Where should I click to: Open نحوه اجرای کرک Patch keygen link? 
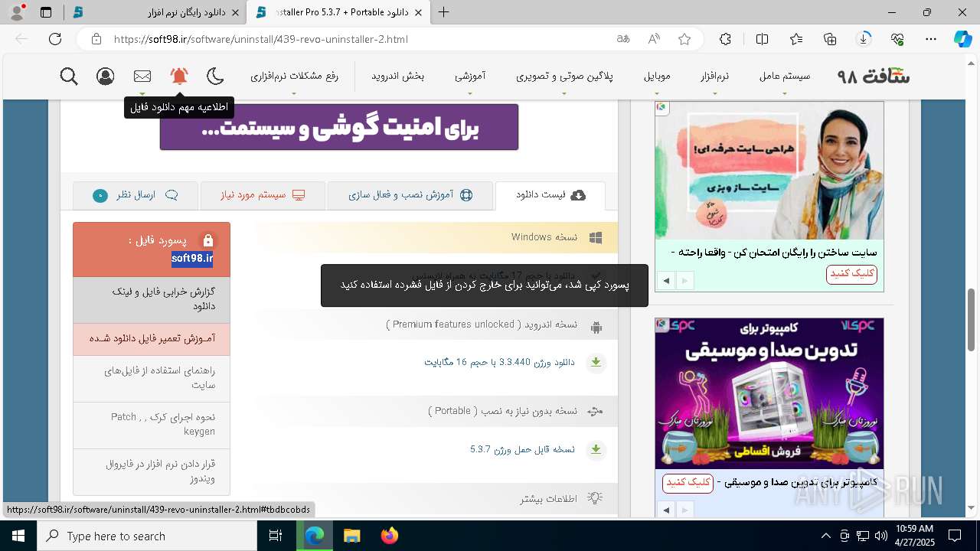[x=152, y=425]
